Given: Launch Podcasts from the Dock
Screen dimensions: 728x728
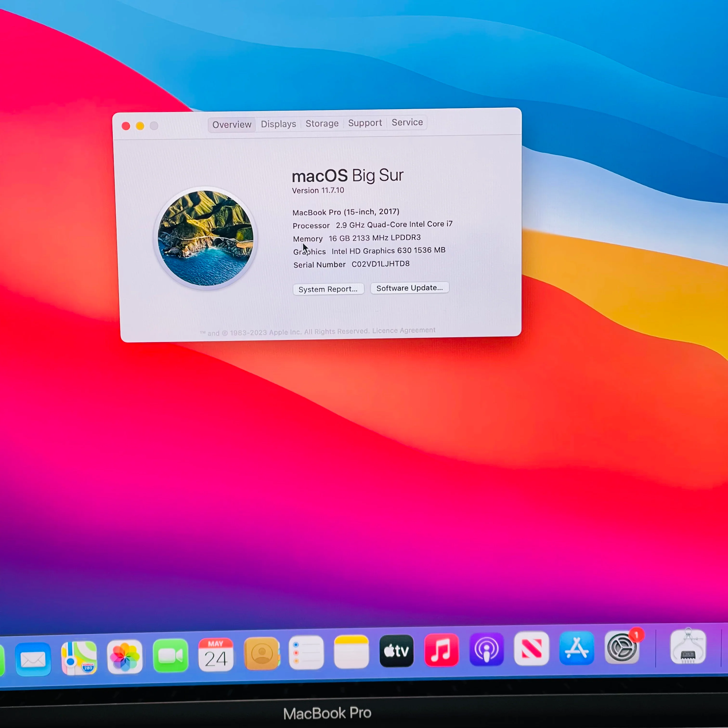Looking at the screenshot, I should 487,650.
